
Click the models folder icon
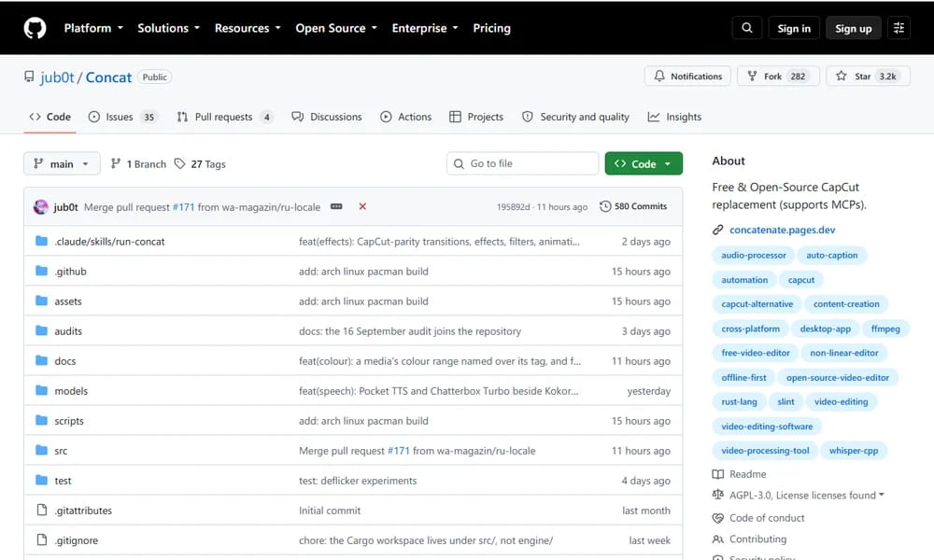tap(41, 390)
